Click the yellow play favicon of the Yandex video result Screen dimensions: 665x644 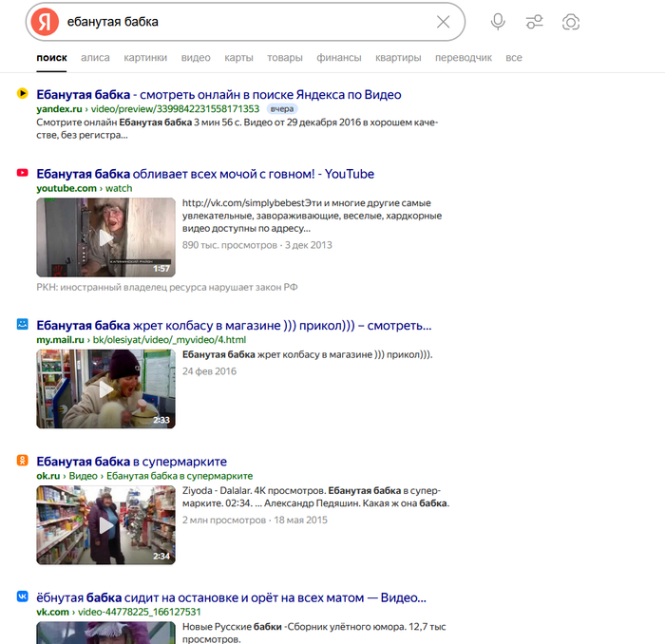point(23,93)
